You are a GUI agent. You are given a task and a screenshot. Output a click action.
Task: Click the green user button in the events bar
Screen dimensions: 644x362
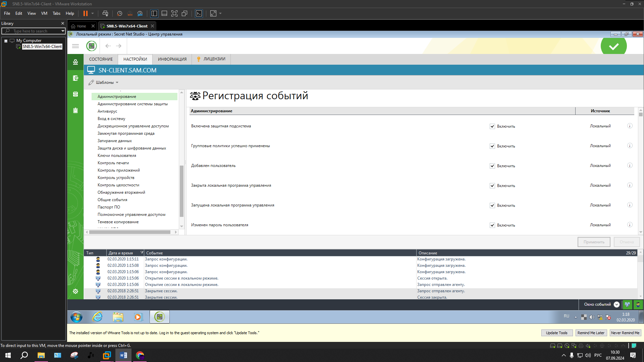pos(638,304)
